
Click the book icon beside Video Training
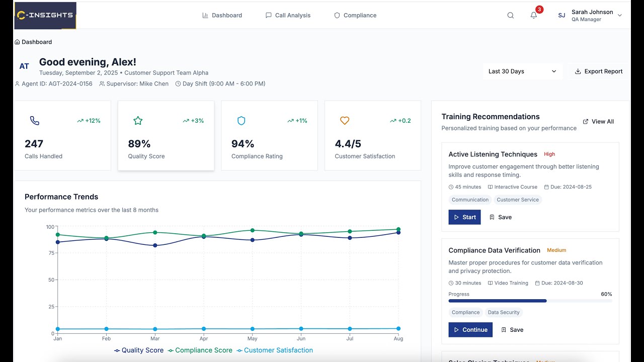pos(490,283)
